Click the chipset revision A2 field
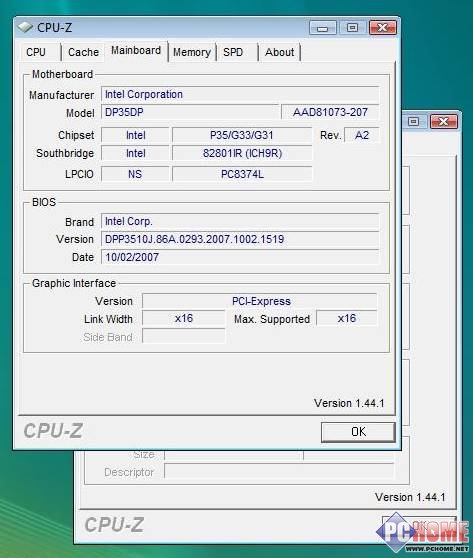 tap(362, 135)
